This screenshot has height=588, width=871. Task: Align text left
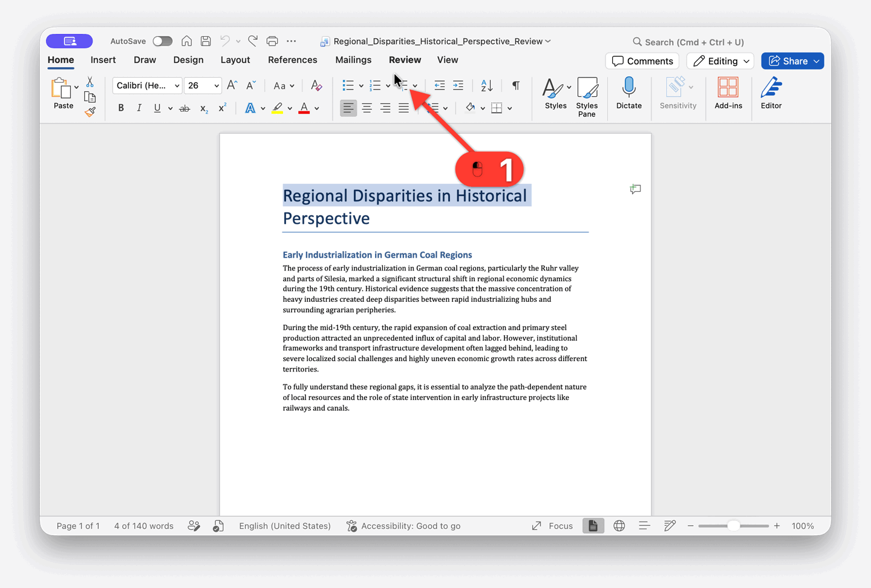click(x=348, y=108)
